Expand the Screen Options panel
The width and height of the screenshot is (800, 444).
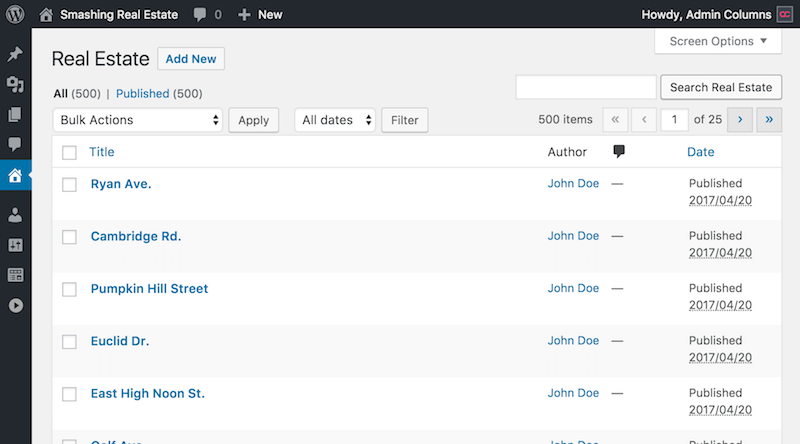point(717,42)
